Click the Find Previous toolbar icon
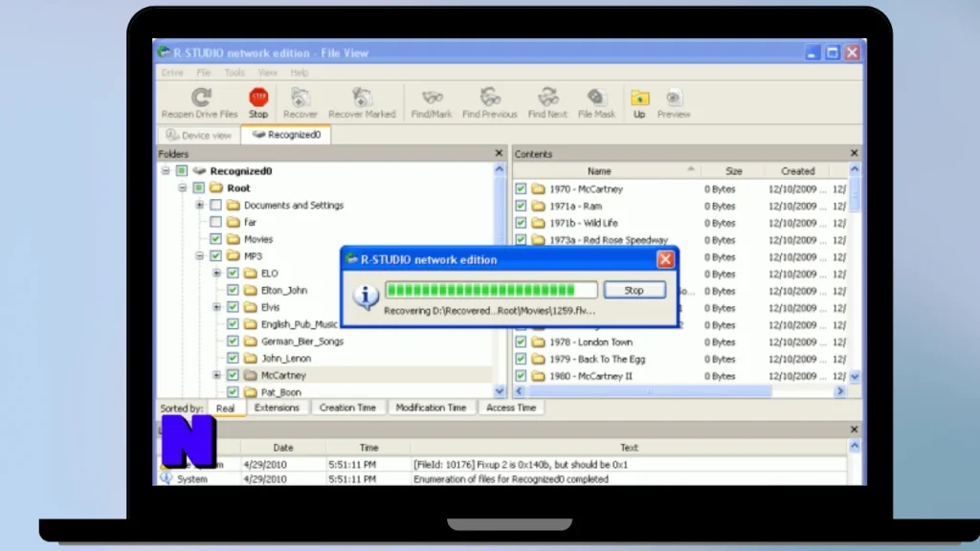This screenshot has height=551, width=980. tap(490, 98)
